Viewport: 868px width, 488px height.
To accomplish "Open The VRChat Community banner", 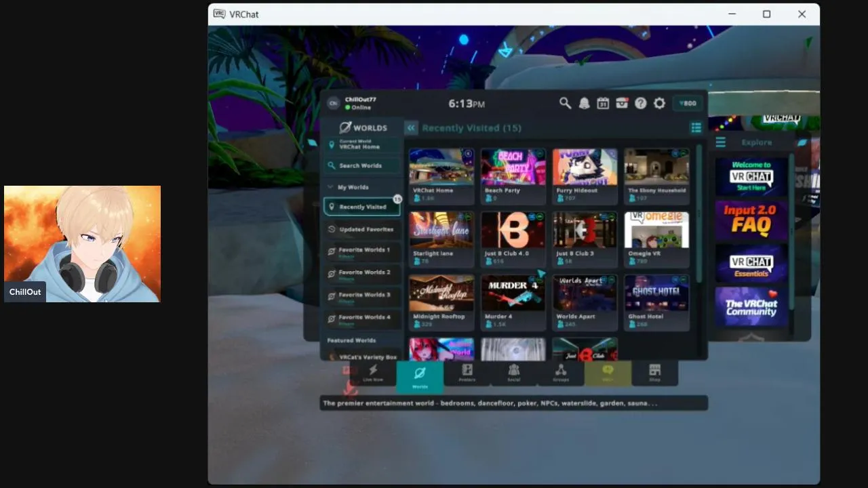I will [751, 307].
